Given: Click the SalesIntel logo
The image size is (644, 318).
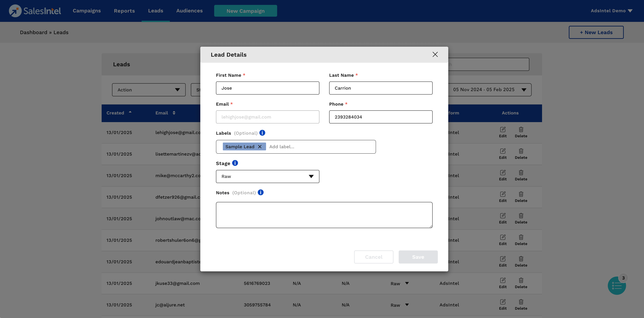Looking at the screenshot, I should click(35, 11).
